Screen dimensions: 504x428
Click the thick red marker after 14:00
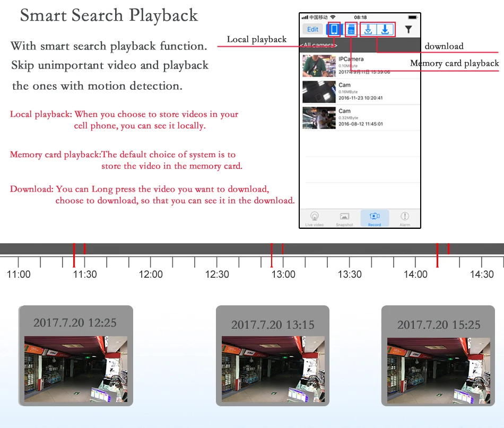point(437,255)
